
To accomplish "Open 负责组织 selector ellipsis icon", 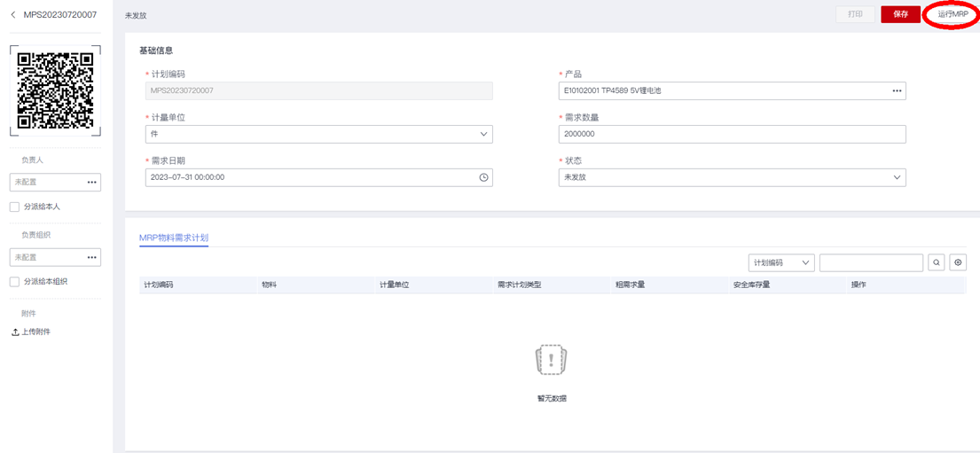I will click(91, 257).
